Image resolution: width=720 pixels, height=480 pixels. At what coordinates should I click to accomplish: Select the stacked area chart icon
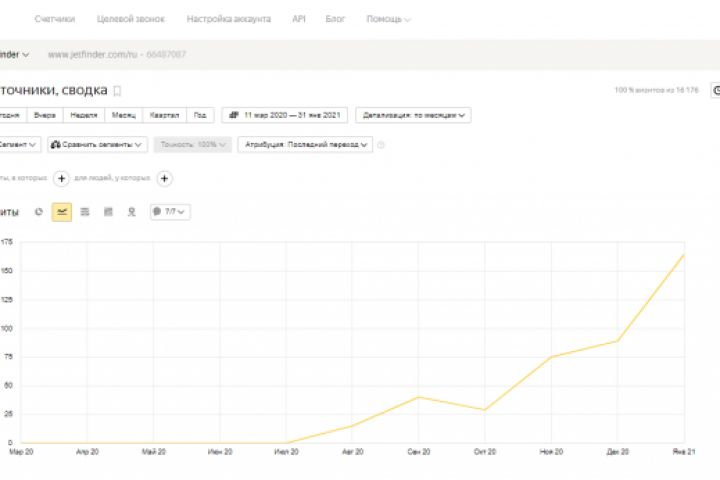[x=85, y=212]
